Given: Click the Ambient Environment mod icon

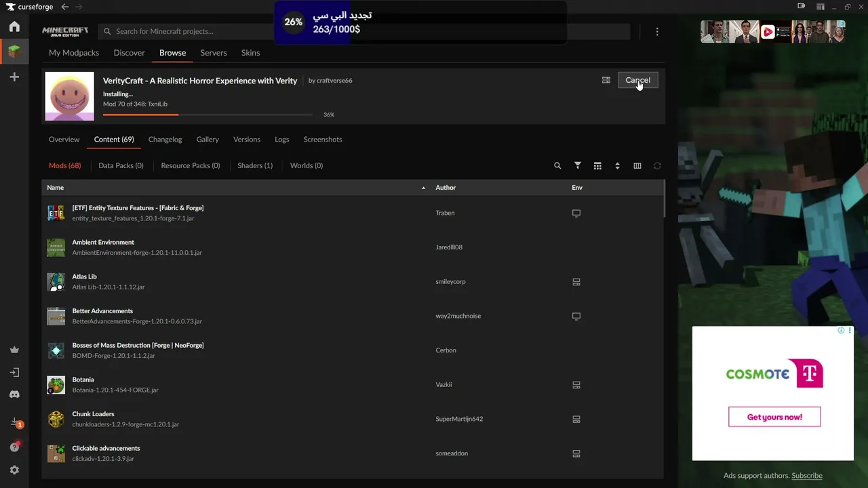Looking at the screenshot, I should (56, 247).
